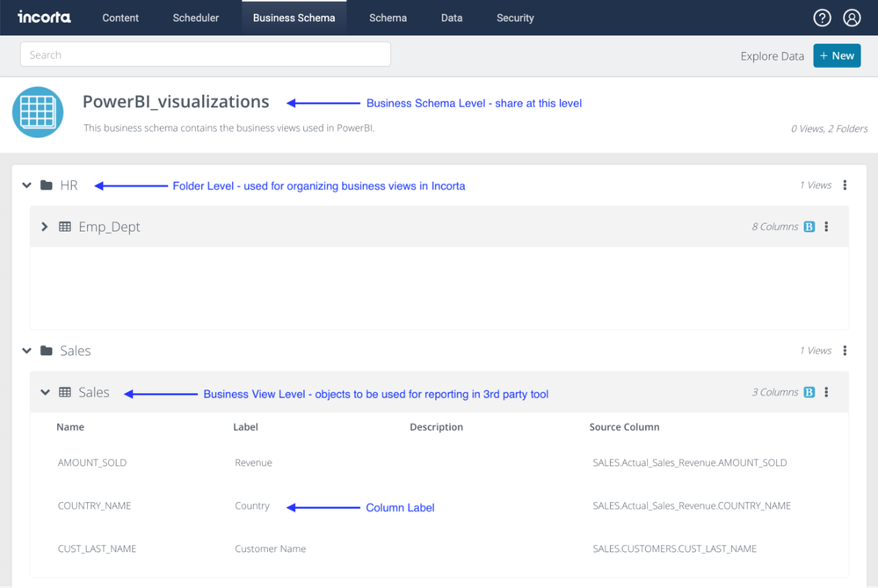The height and width of the screenshot is (588, 878).
Task: Open the user profile icon
Action: point(852,18)
